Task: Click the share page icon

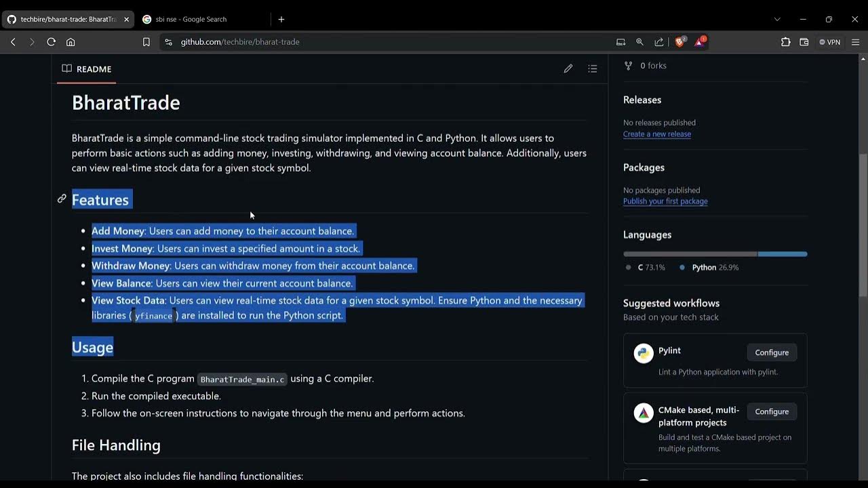Action: click(x=658, y=42)
